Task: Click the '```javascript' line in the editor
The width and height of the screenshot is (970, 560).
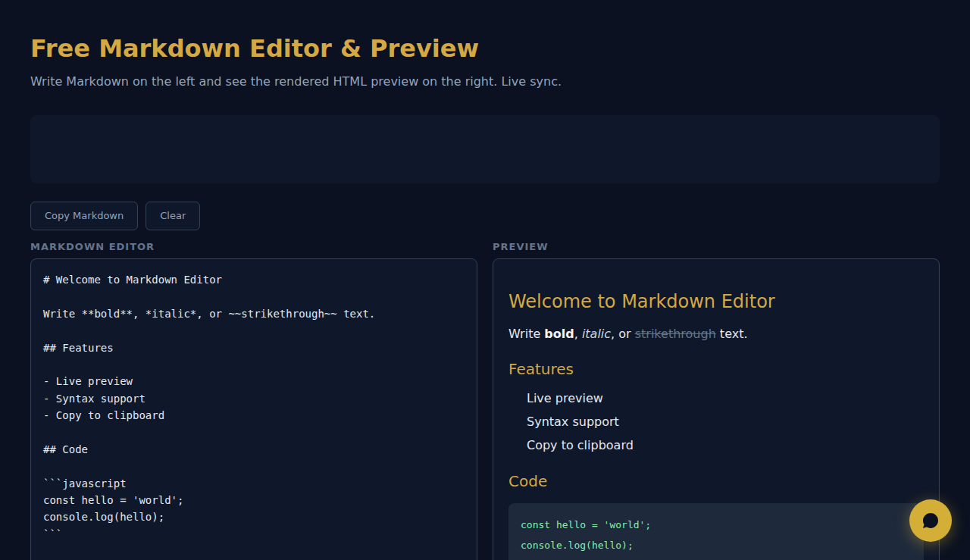Action: click(x=85, y=483)
